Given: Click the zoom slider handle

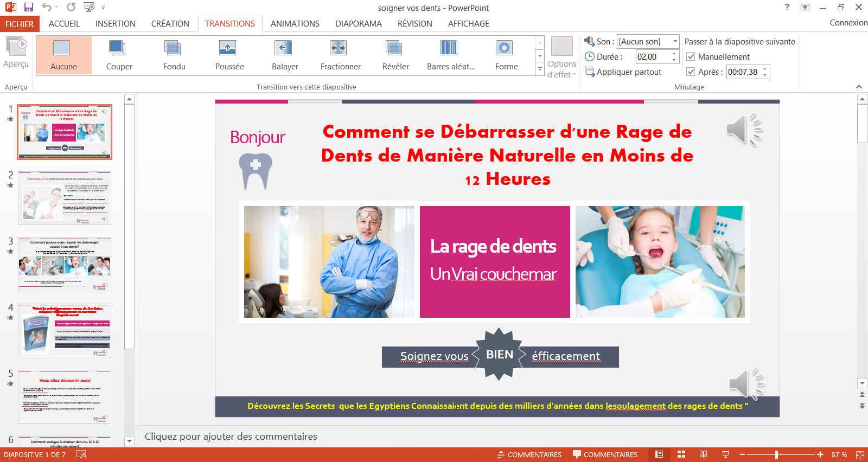Looking at the screenshot, I should coord(777,454).
